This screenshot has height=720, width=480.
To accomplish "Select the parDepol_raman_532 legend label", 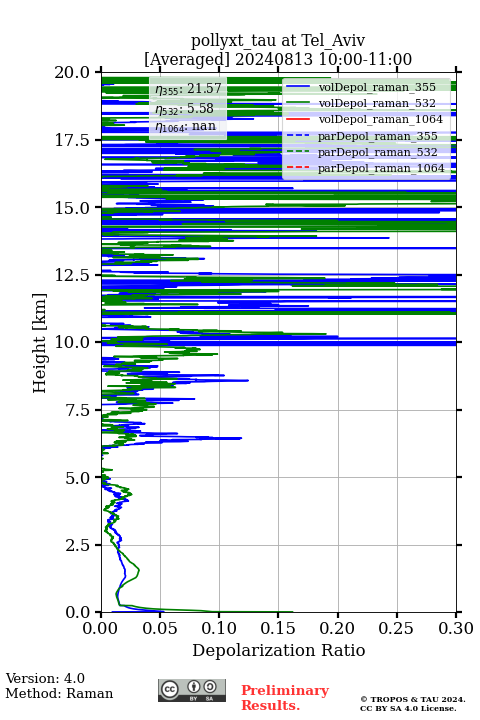I will [x=378, y=152].
